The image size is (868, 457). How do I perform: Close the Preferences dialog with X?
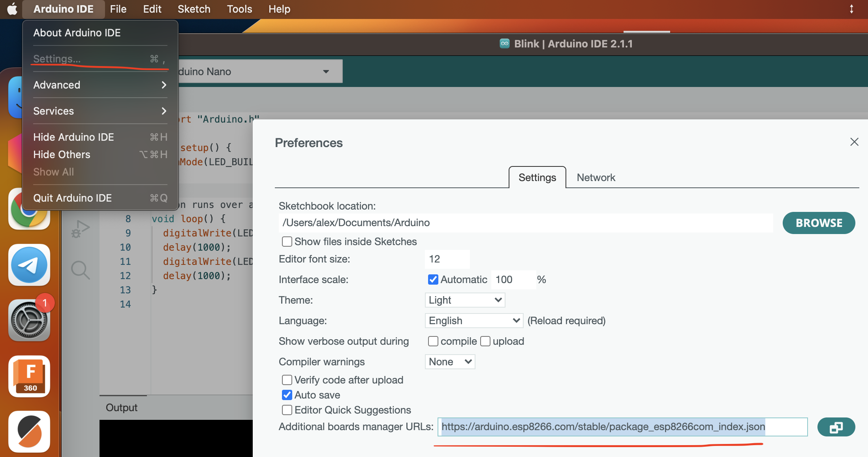(x=854, y=142)
